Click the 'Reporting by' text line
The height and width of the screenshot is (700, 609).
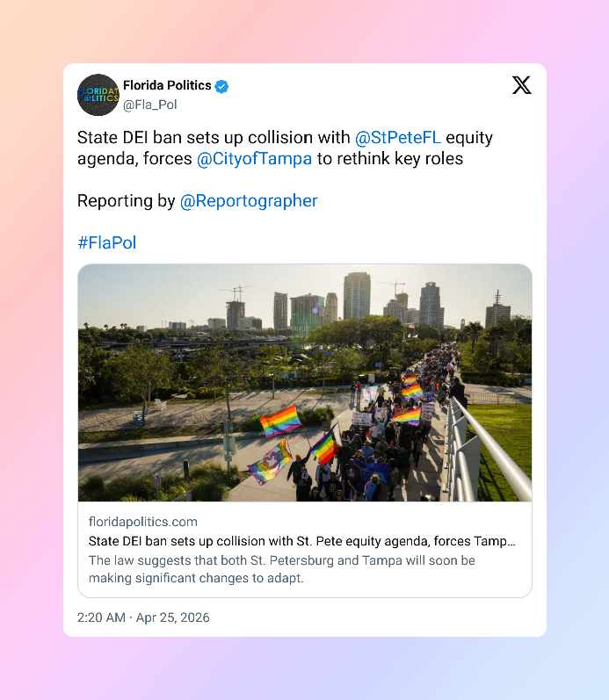pos(126,201)
